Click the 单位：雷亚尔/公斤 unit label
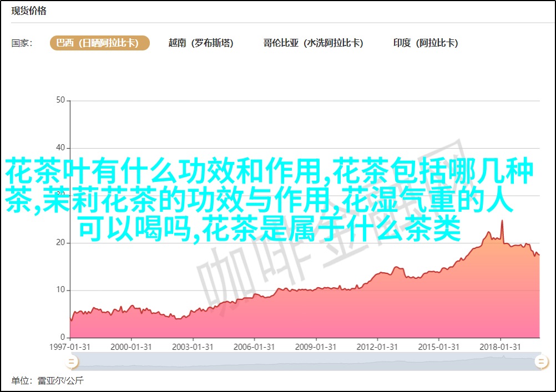The width and height of the screenshot is (556, 392). (47, 381)
